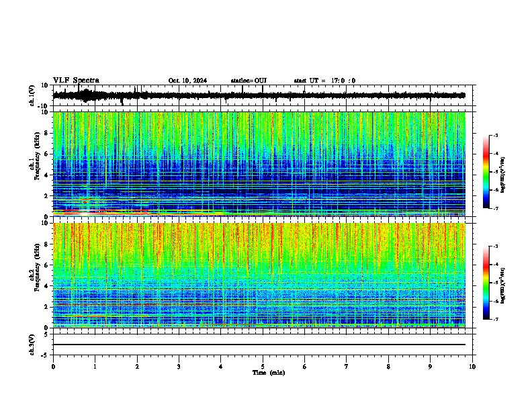The width and height of the screenshot is (532, 411).
Task: Click the "VLF Spectra" title text
Action: coord(76,81)
